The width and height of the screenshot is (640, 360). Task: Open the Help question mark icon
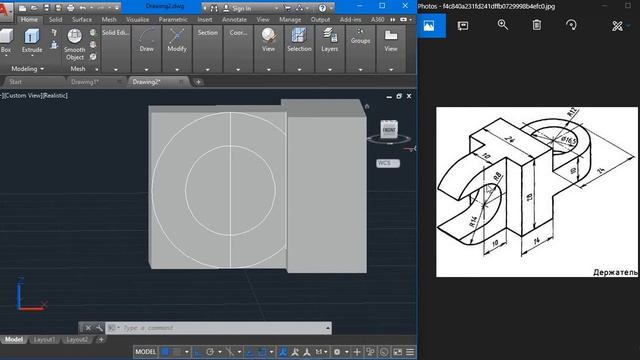tap(322, 8)
